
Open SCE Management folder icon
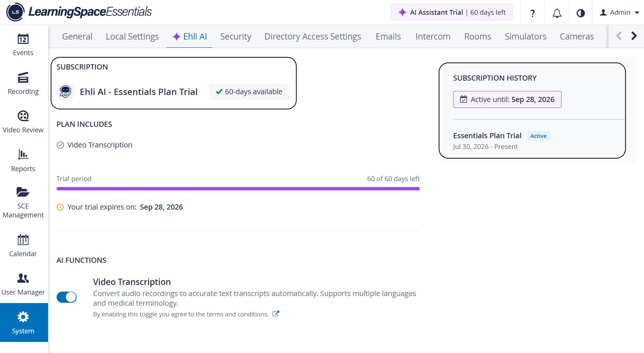pos(23,192)
